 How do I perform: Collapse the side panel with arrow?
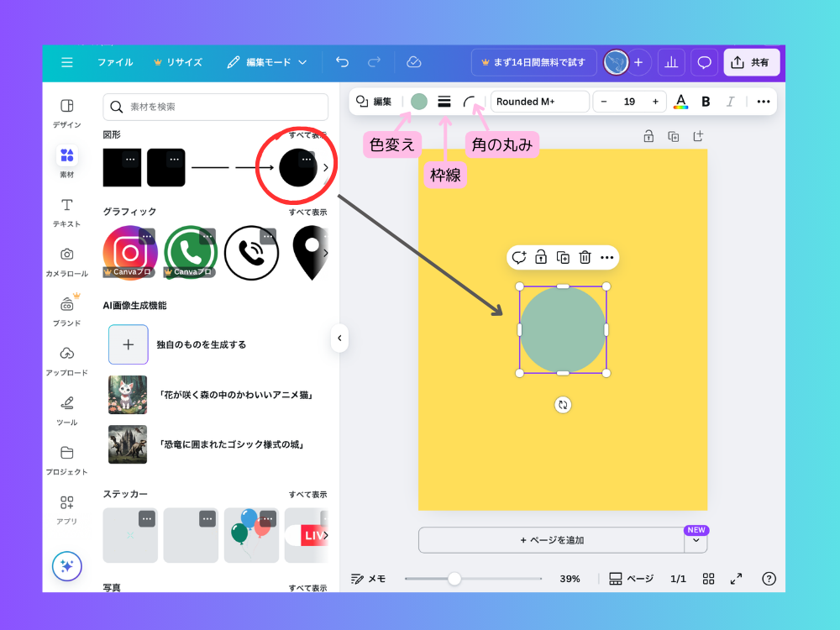click(x=339, y=338)
